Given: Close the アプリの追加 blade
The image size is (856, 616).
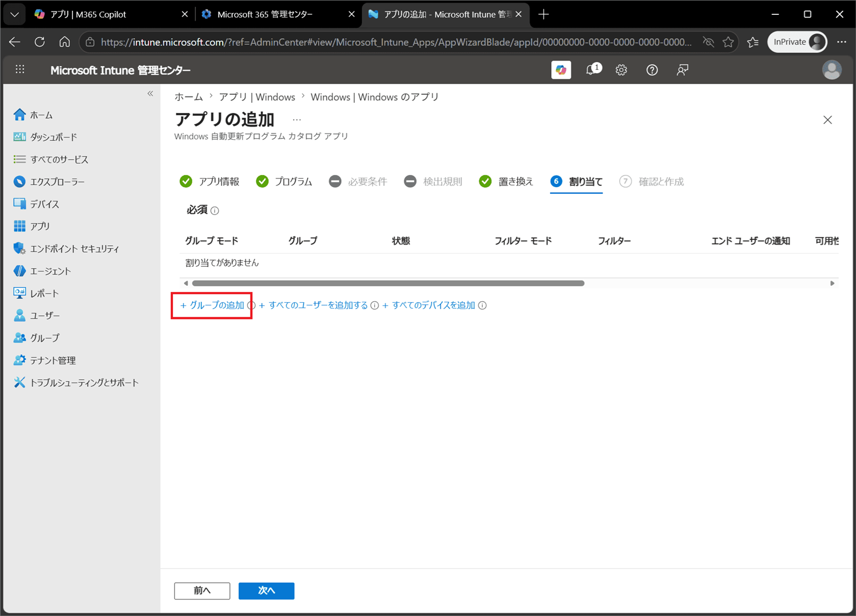Looking at the screenshot, I should [827, 120].
